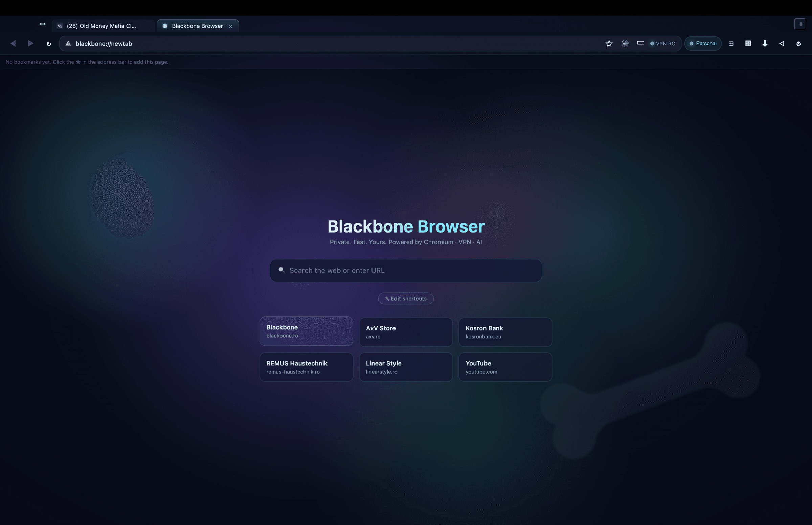Click the speaker icon in the address bar

[x=625, y=43]
